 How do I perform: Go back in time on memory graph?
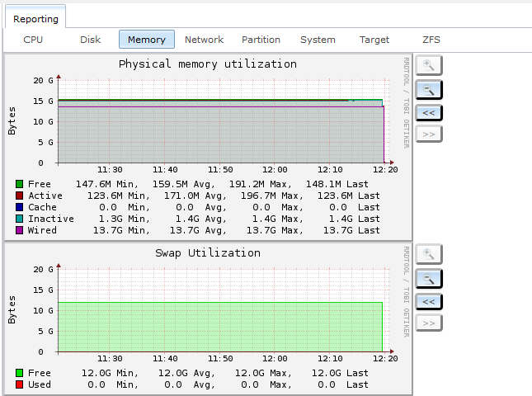tap(429, 113)
